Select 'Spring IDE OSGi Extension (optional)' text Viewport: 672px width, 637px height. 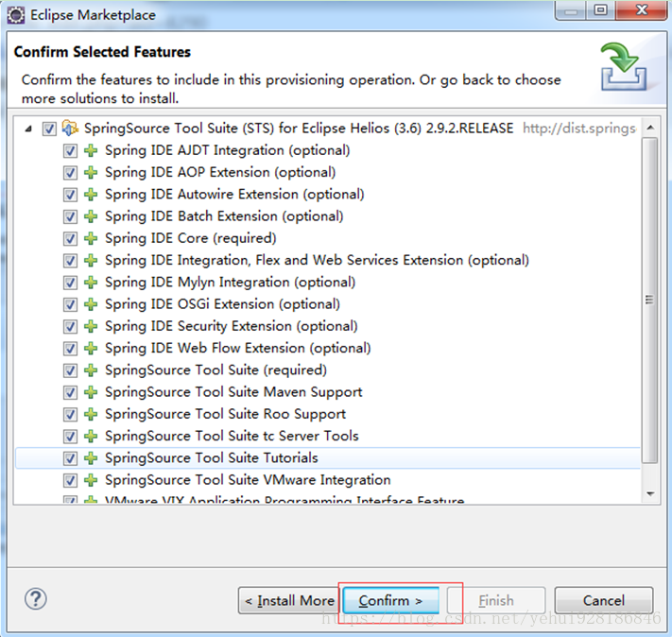coord(222,304)
